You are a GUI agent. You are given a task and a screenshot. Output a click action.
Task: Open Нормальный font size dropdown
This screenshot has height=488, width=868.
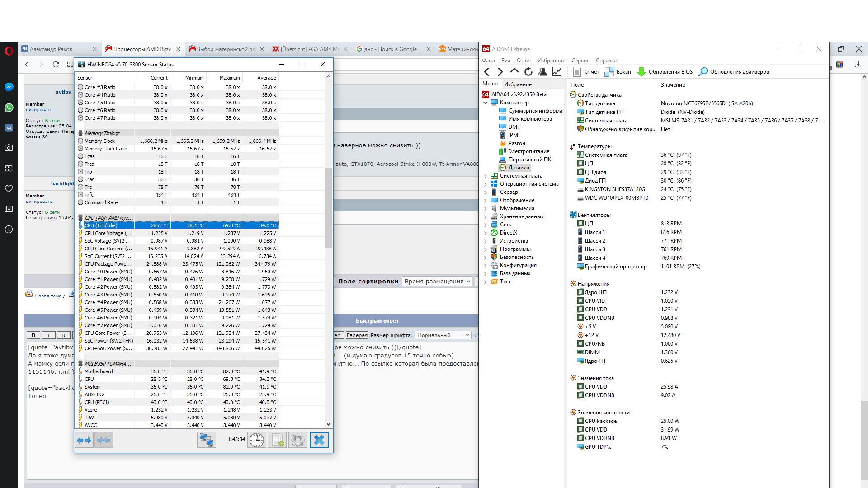[443, 335]
